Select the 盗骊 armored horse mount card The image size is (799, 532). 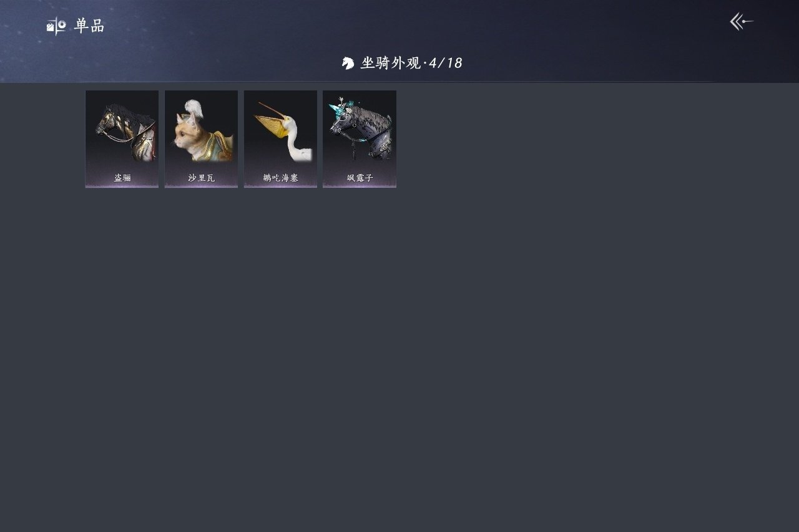click(122, 138)
